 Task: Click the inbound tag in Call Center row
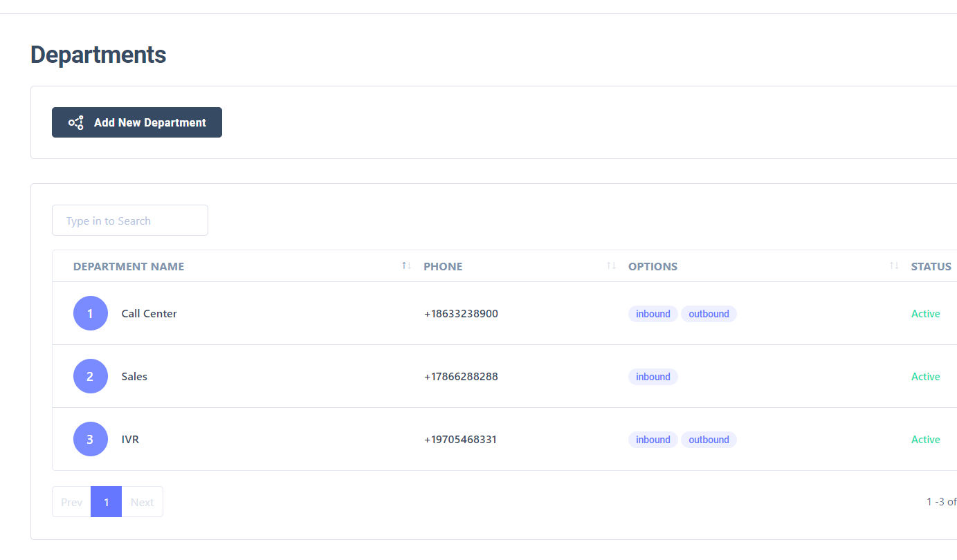[653, 314]
